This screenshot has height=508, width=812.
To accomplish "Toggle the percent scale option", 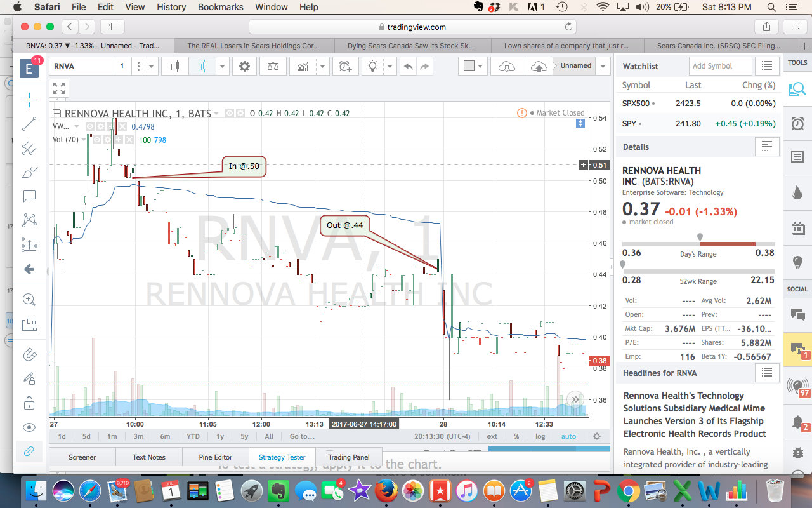I will click(x=516, y=436).
